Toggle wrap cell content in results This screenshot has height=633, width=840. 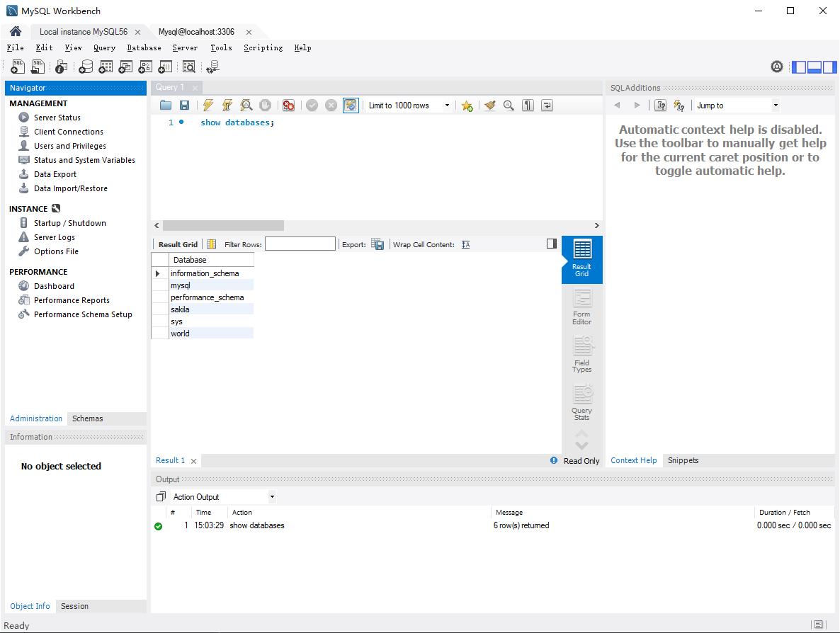[x=466, y=245]
